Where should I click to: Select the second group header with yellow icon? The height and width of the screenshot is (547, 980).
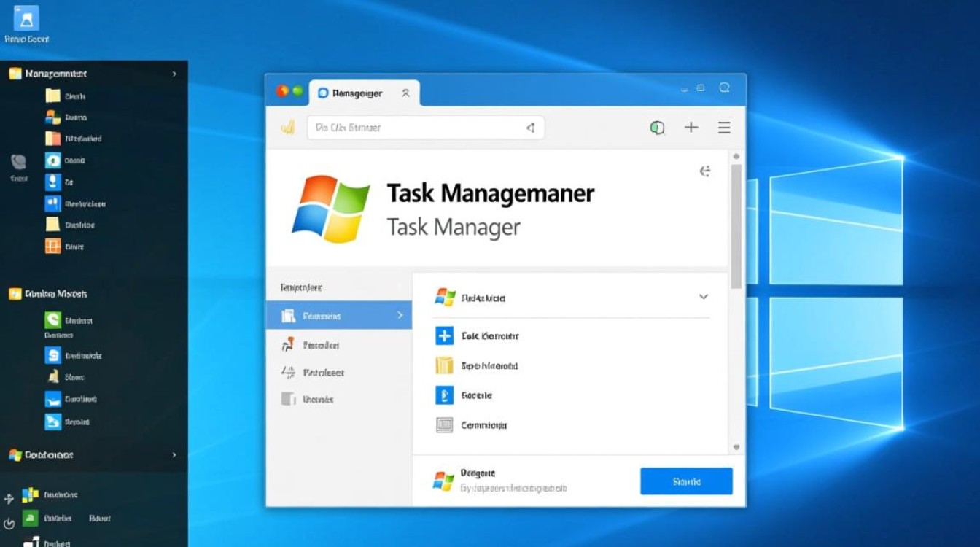tap(93, 294)
